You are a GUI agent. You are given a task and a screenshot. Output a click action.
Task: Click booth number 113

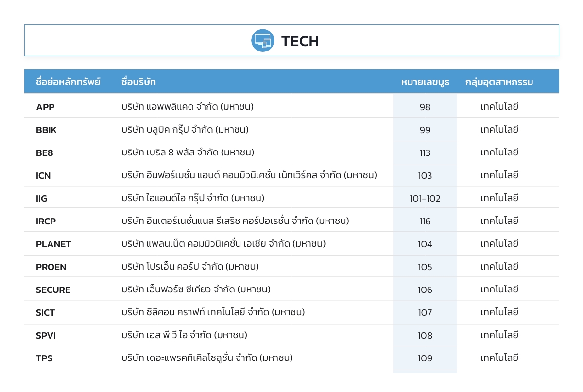coord(425,153)
